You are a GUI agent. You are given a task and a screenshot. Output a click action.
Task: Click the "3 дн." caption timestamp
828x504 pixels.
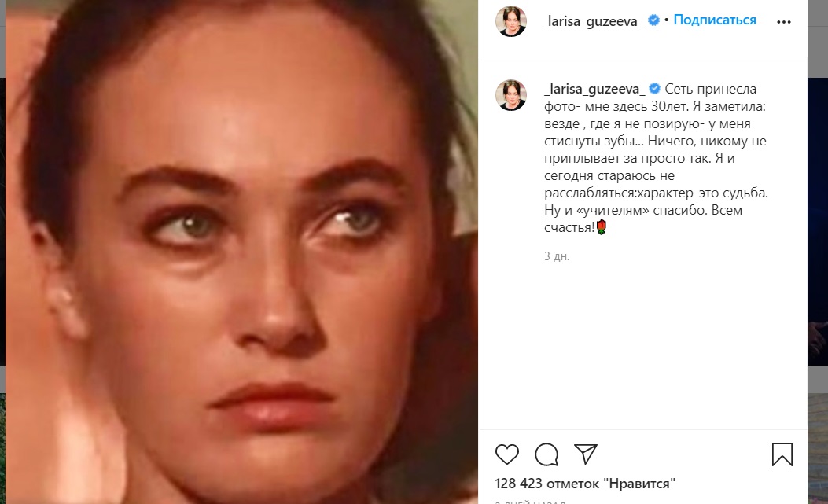click(x=557, y=256)
